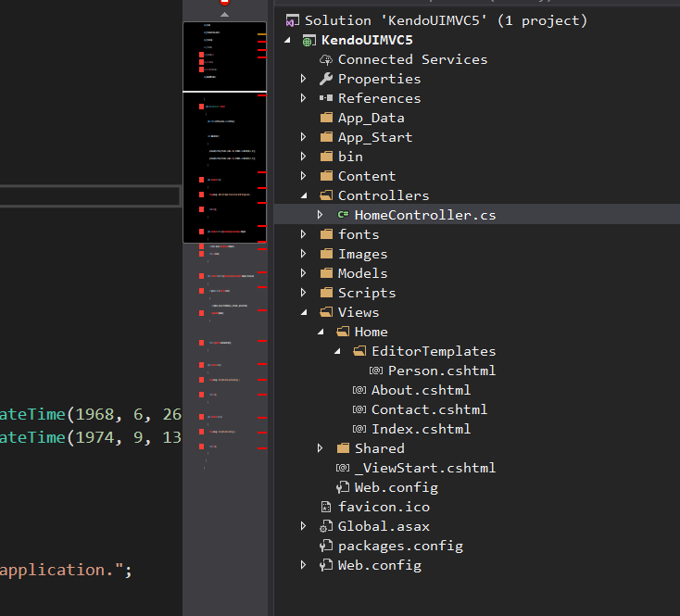Click the favicon.ico file icon

(x=325, y=507)
